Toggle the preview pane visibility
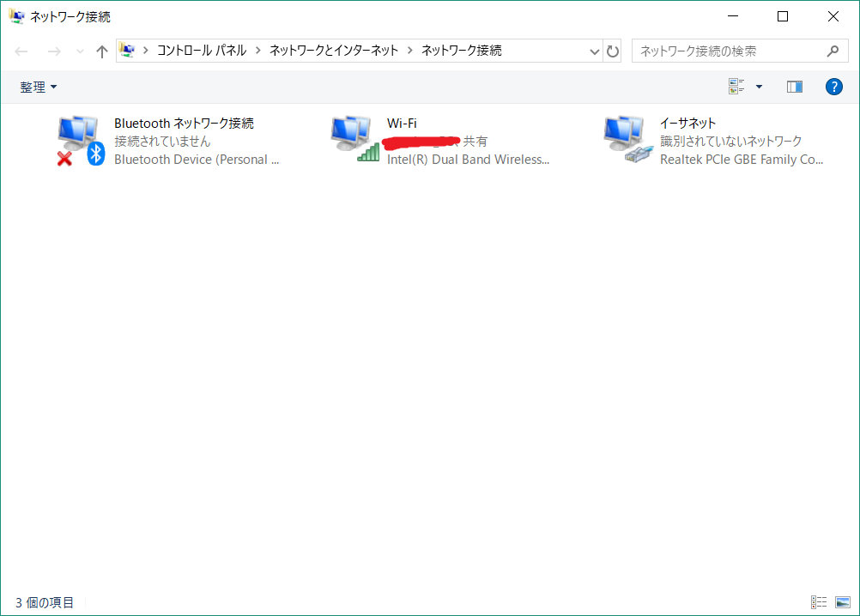860x616 pixels. click(x=794, y=86)
